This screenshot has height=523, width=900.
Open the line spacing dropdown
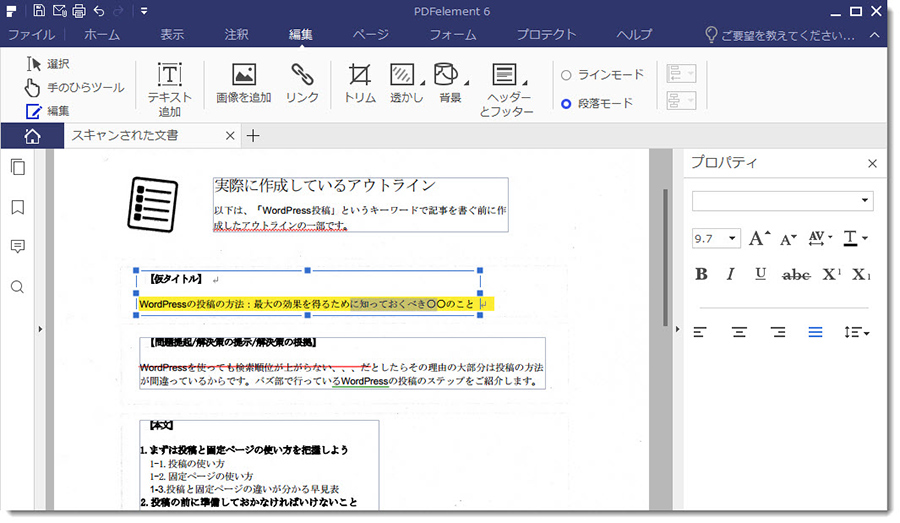tap(856, 332)
